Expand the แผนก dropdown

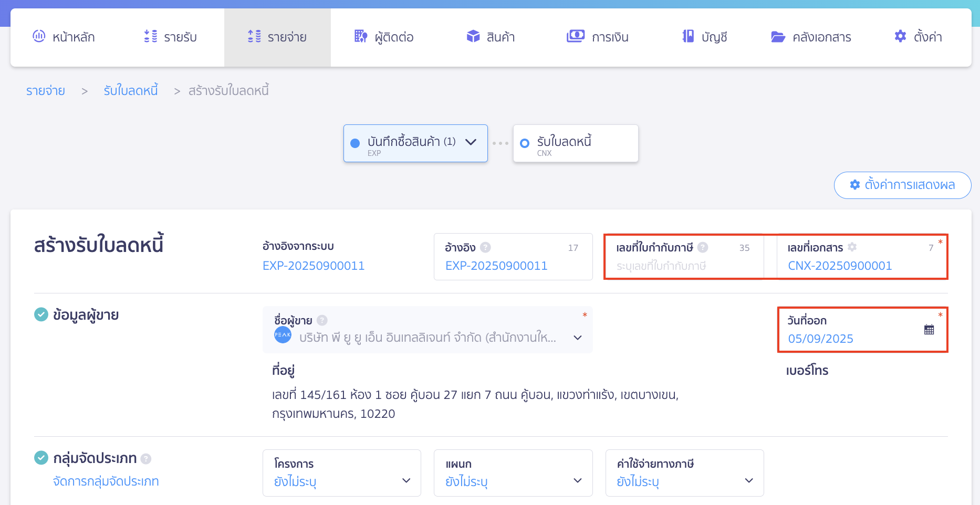pos(577,480)
